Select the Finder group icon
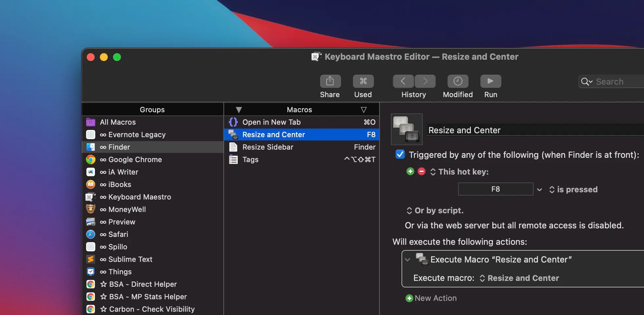644x315 pixels. [90, 147]
